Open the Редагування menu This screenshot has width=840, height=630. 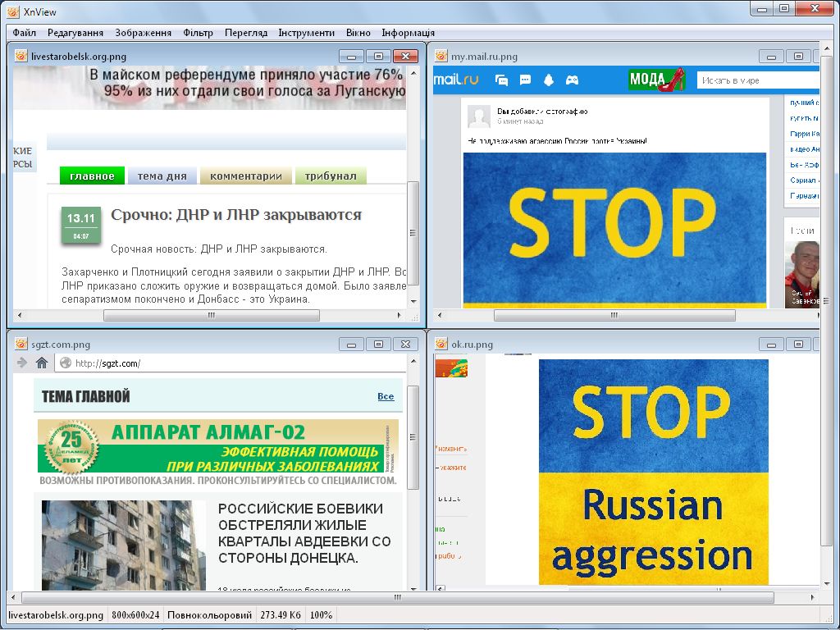75,33
